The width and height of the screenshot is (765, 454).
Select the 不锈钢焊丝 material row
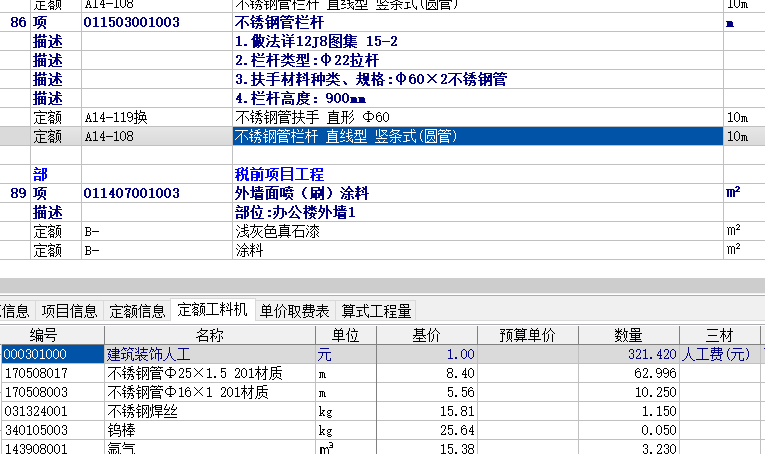[142, 411]
